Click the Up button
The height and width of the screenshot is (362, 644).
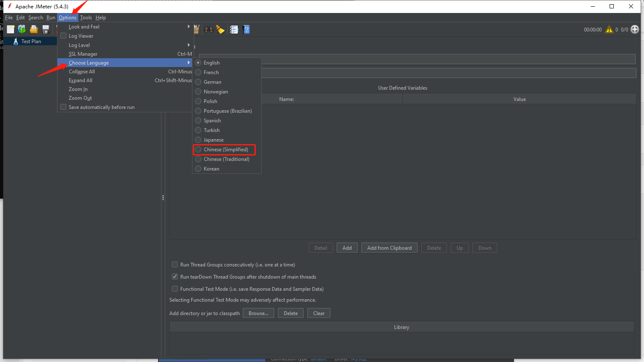(x=460, y=248)
